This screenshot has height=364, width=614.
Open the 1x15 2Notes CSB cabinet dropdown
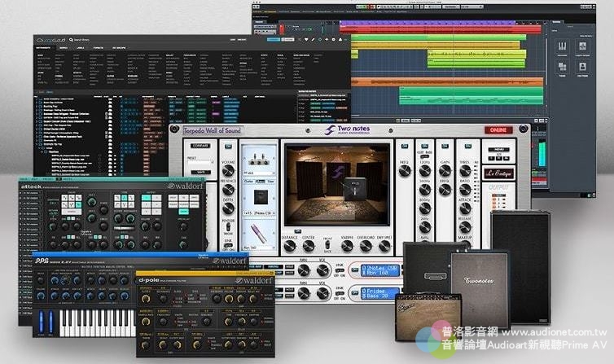[x=258, y=213]
